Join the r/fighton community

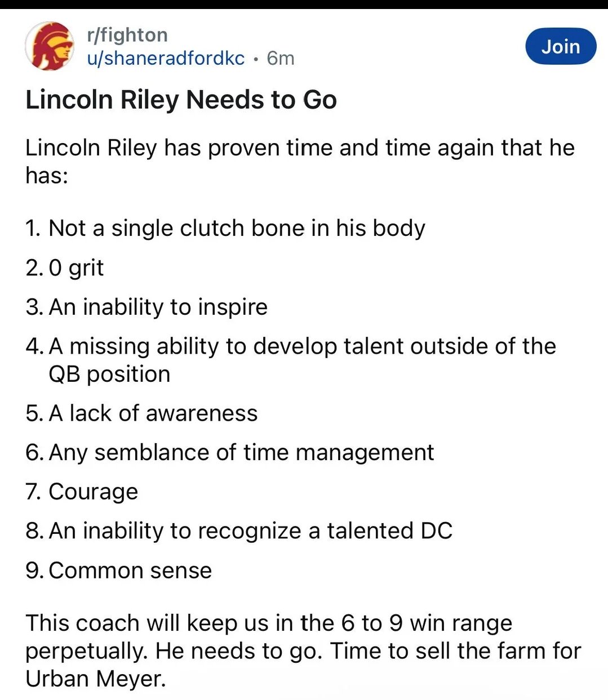point(560,46)
